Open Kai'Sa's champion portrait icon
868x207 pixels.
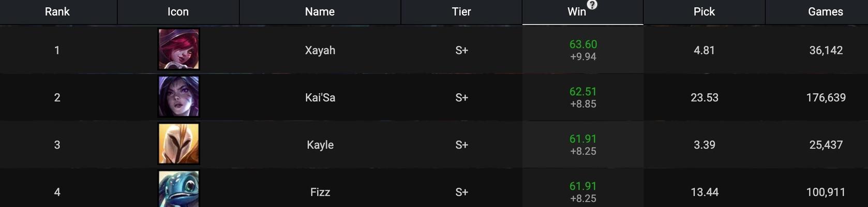coord(178,96)
